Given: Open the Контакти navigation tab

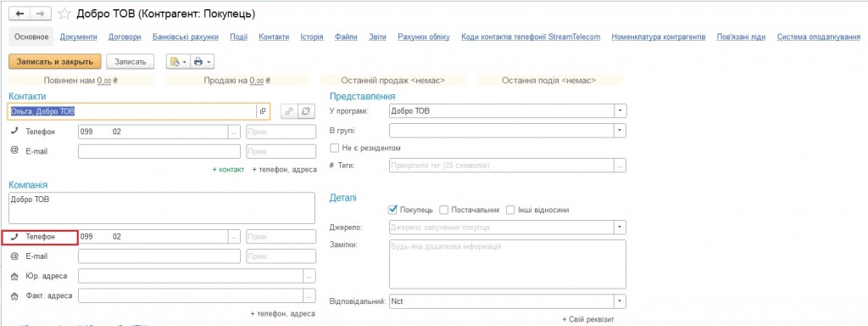Looking at the screenshot, I should (x=274, y=37).
